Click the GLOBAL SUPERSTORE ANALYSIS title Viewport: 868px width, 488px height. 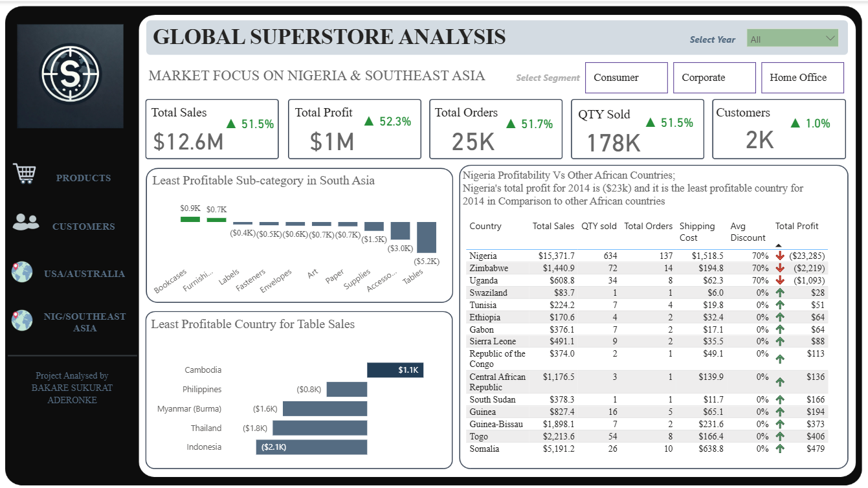(329, 36)
